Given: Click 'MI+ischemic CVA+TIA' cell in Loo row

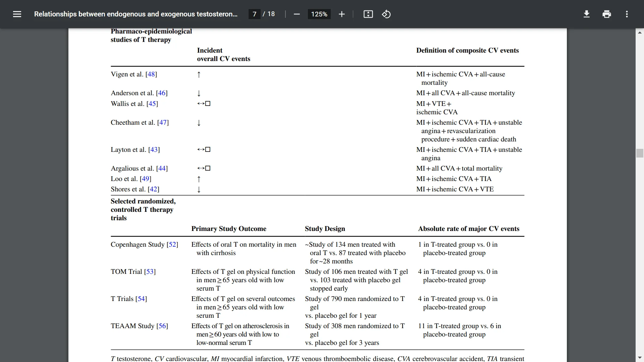Looking at the screenshot, I should click(454, 179).
